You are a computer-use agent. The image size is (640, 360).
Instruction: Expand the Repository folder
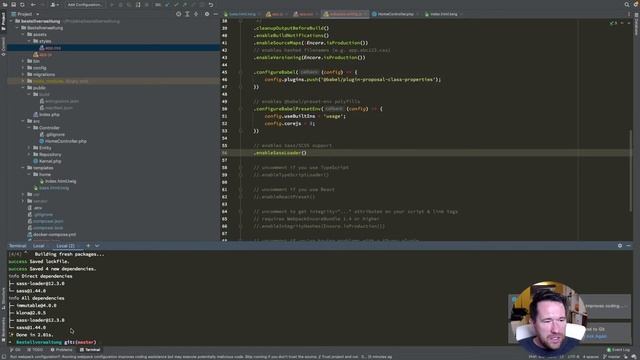(x=29, y=154)
